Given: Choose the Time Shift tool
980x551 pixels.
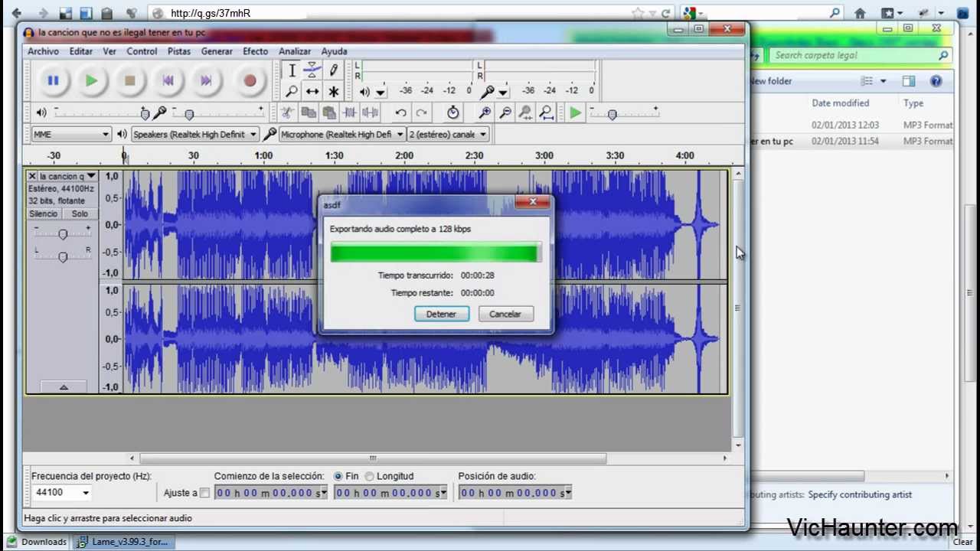Looking at the screenshot, I should coord(312,92).
